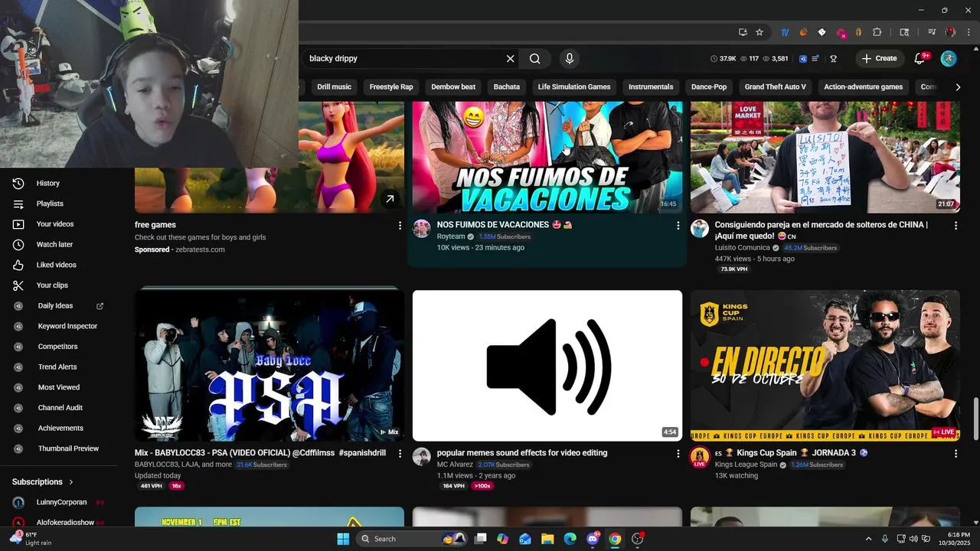Open options for Kings Cup Spain stream
980x551 pixels.
[x=955, y=454]
